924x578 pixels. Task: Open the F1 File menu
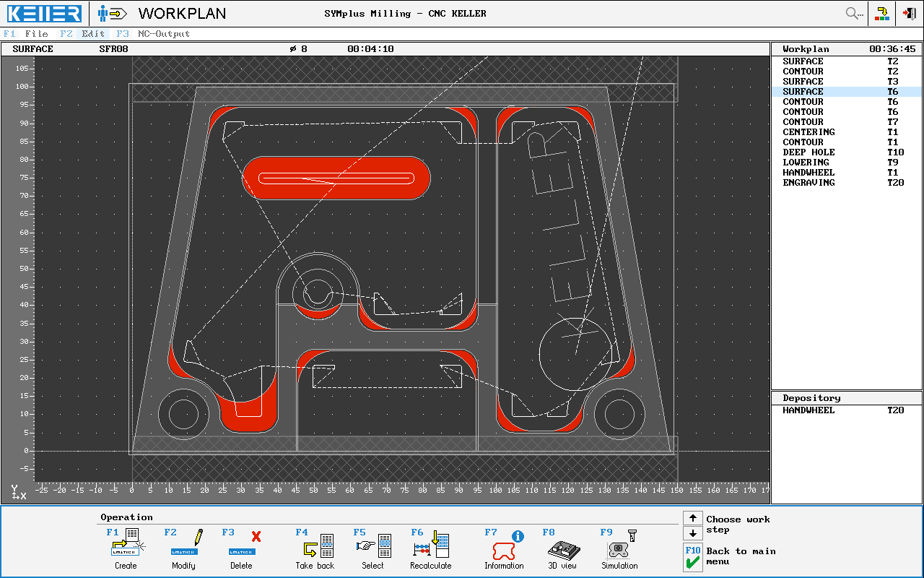coord(27,33)
